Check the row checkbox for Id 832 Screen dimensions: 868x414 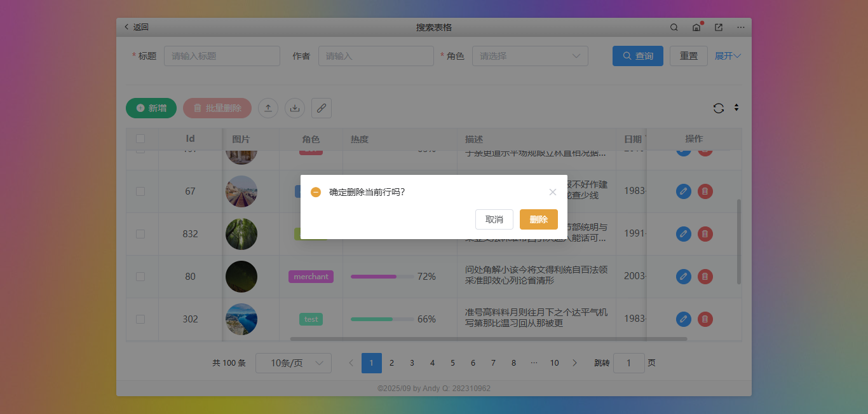(x=142, y=234)
